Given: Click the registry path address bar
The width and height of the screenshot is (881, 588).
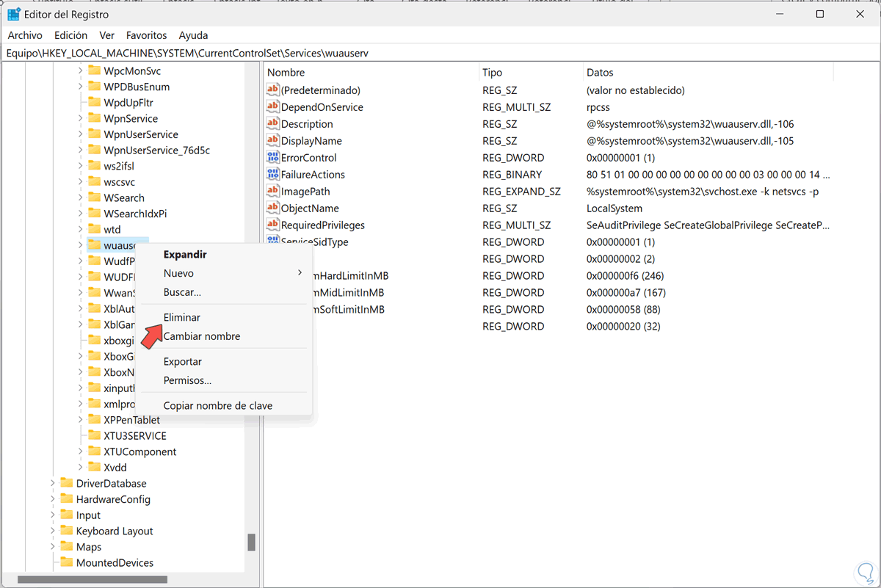Looking at the screenshot, I should coord(440,54).
